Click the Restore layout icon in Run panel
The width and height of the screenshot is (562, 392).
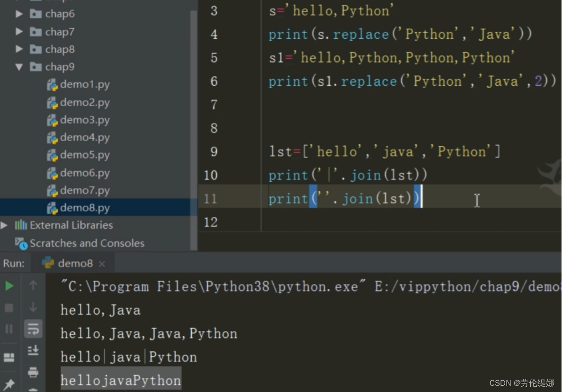click(x=9, y=357)
